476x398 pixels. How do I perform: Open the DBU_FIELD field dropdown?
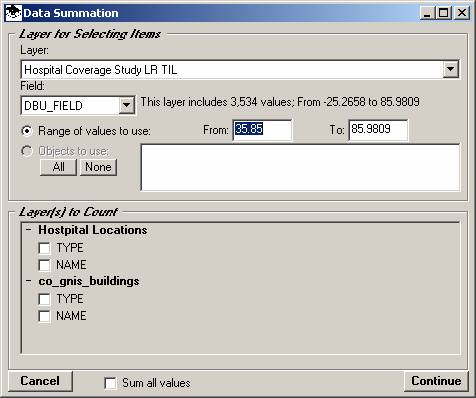pyautogui.click(x=126, y=105)
